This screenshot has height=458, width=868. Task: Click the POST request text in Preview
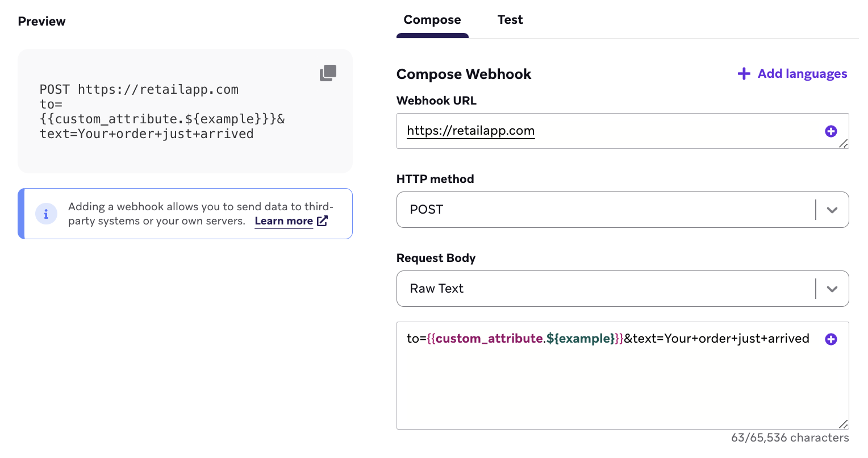pos(139,90)
